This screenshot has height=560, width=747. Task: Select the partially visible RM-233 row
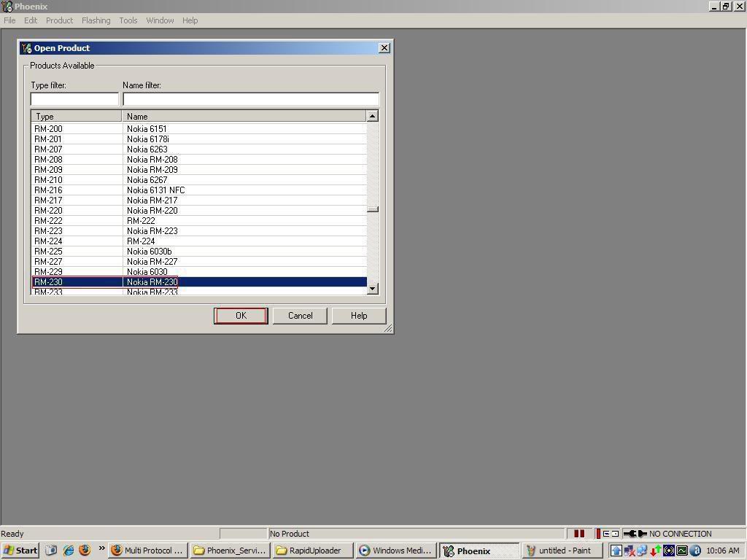coord(199,292)
